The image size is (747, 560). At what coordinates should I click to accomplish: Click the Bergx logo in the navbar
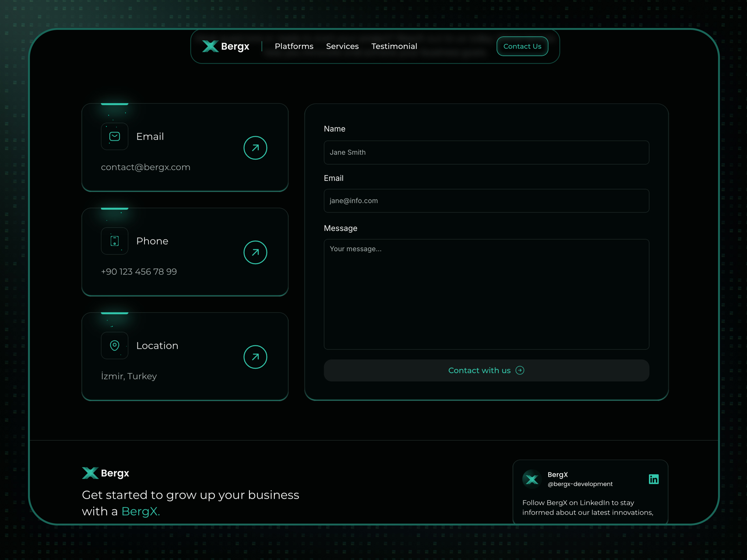(225, 46)
